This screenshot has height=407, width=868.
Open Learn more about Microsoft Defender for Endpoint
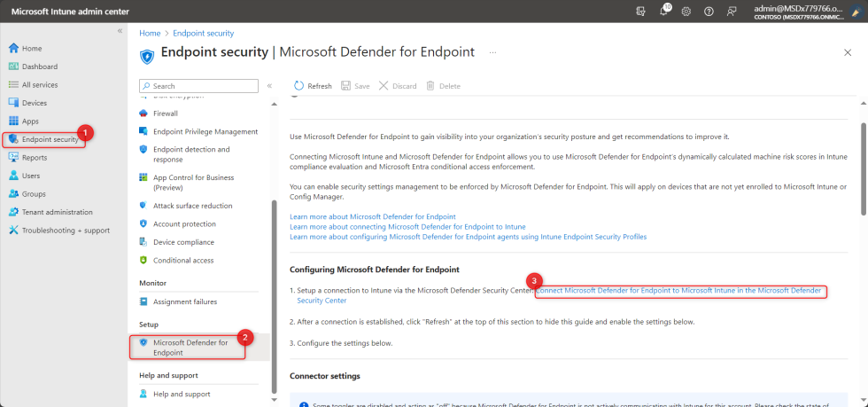373,216
